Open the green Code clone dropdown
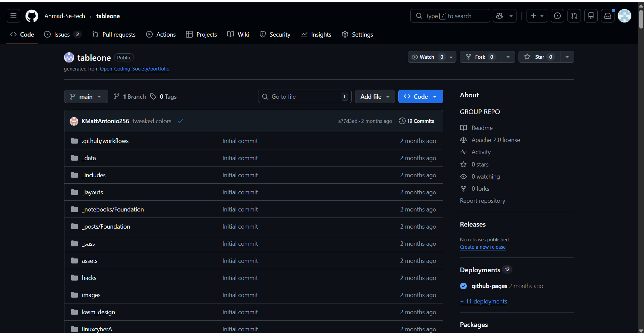The image size is (644, 333). 420,96
